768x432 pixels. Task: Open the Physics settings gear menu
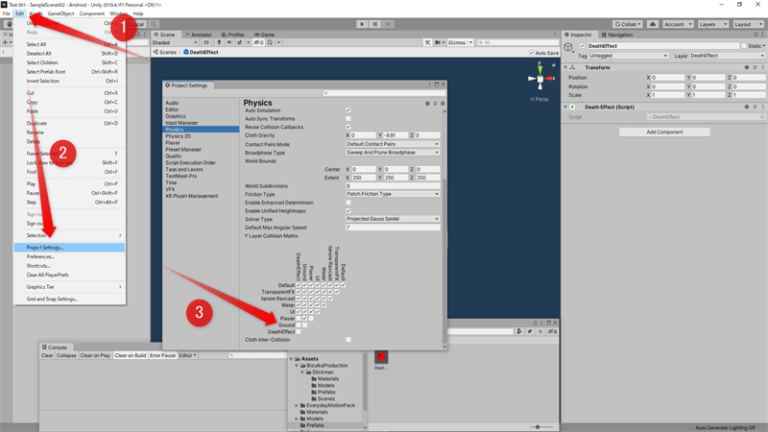[442, 103]
